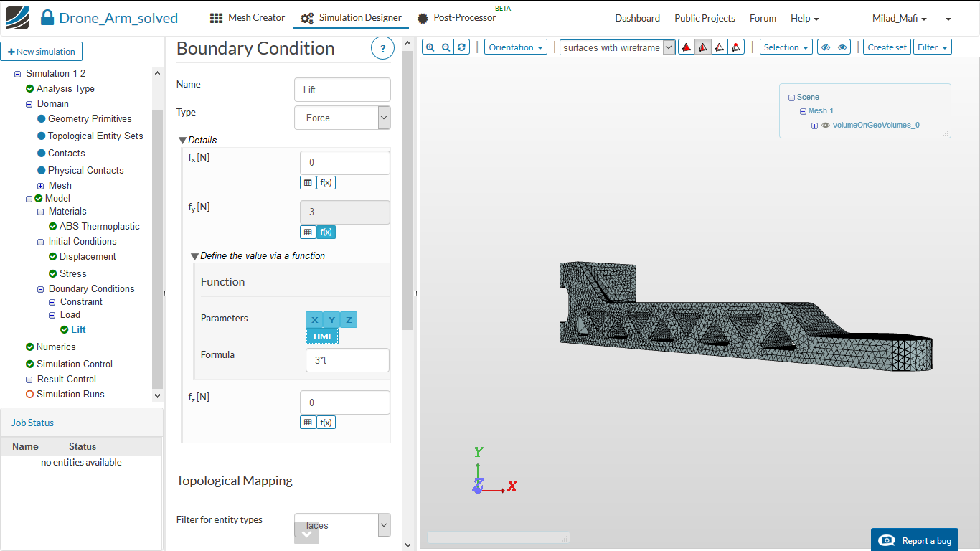980x551 pixels.
Task: Open the Milad_Mafi user menu
Action: point(900,18)
